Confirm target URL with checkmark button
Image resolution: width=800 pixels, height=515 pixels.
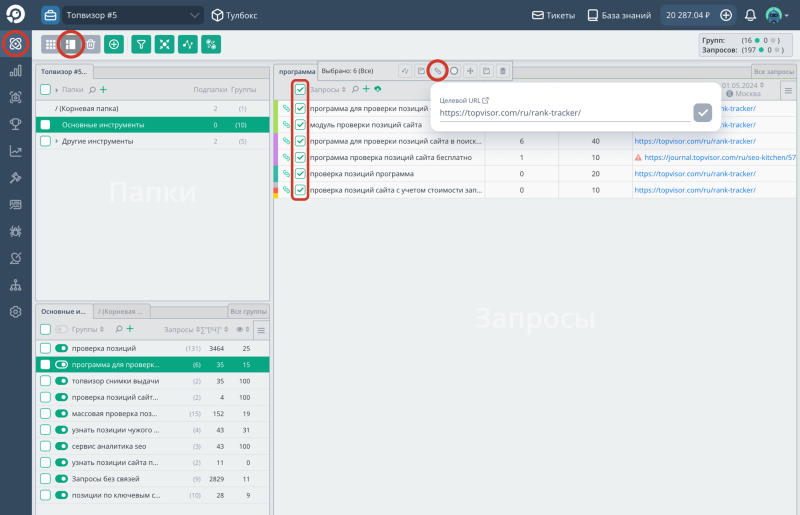coord(703,112)
